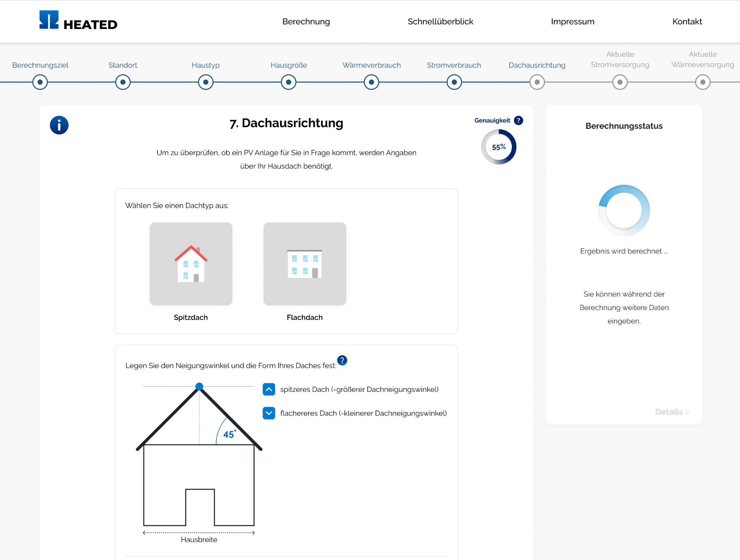
Task: Open the Schnellüberblick menu item
Action: [x=440, y=21]
